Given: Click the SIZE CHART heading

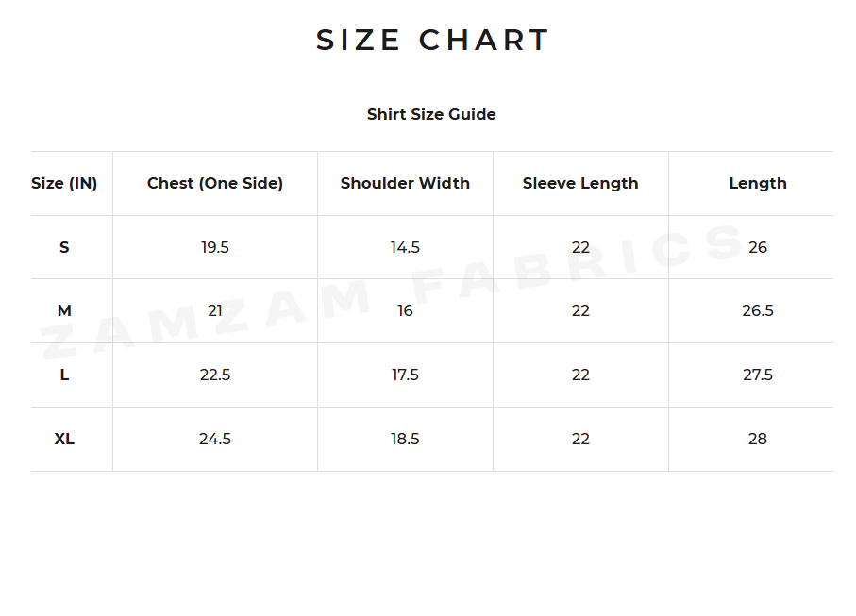Looking at the screenshot, I should pos(432,41).
